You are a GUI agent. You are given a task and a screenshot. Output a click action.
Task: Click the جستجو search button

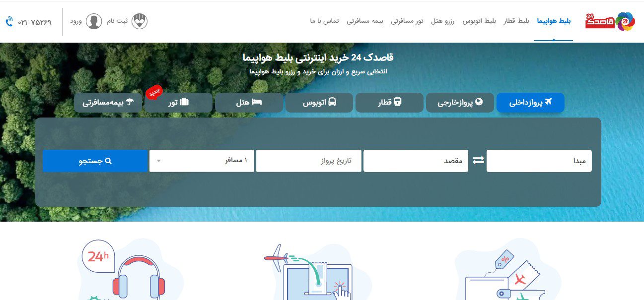click(x=95, y=160)
